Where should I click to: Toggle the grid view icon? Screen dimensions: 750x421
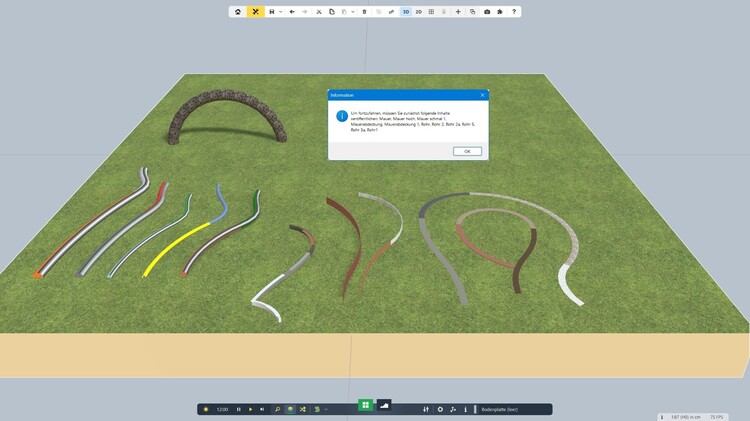pyautogui.click(x=431, y=11)
